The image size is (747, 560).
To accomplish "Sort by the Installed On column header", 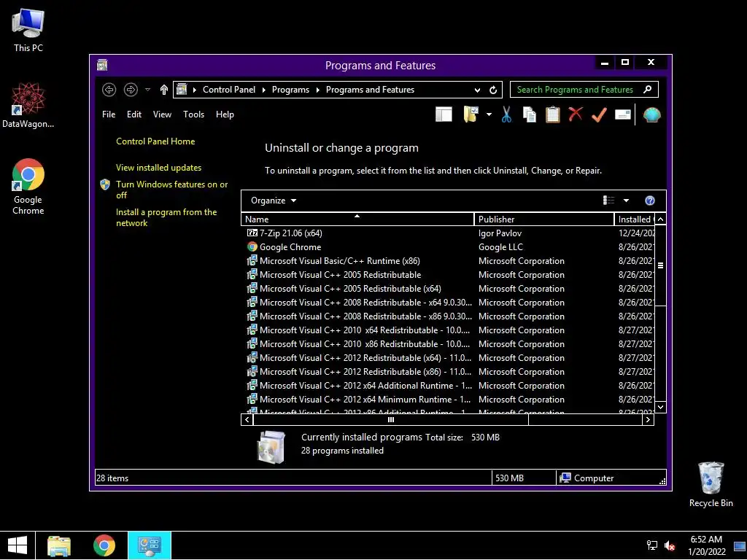I will [x=635, y=219].
